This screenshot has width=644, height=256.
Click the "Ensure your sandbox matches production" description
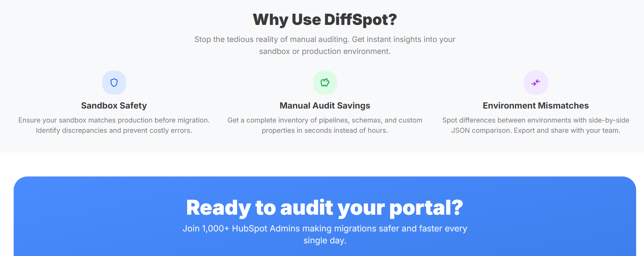(x=114, y=125)
